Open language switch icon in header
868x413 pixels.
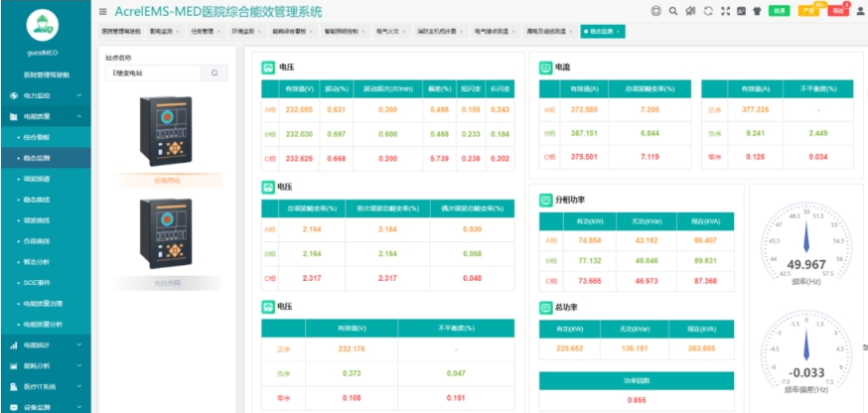741,11
